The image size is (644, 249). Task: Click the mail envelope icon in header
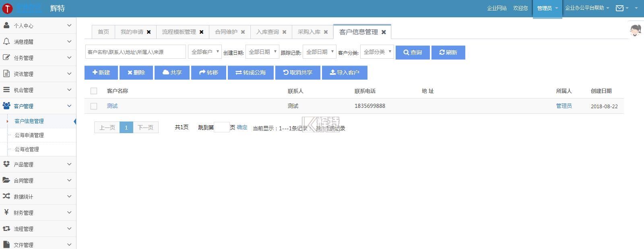pyautogui.click(x=619, y=8)
